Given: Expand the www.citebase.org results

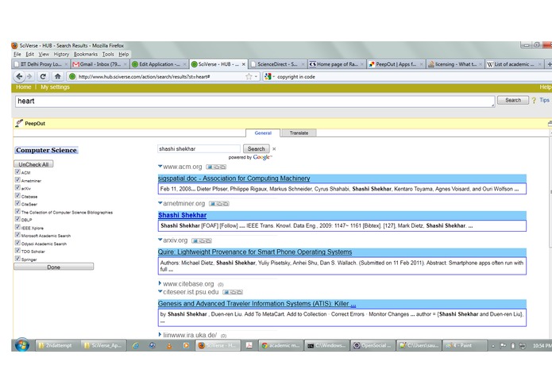Looking at the screenshot, I should click(x=160, y=283).
